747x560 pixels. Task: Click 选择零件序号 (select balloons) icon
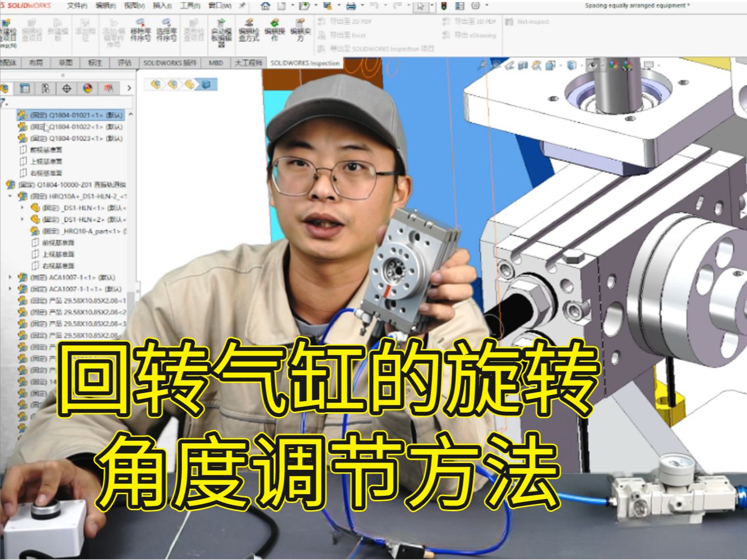167,31
